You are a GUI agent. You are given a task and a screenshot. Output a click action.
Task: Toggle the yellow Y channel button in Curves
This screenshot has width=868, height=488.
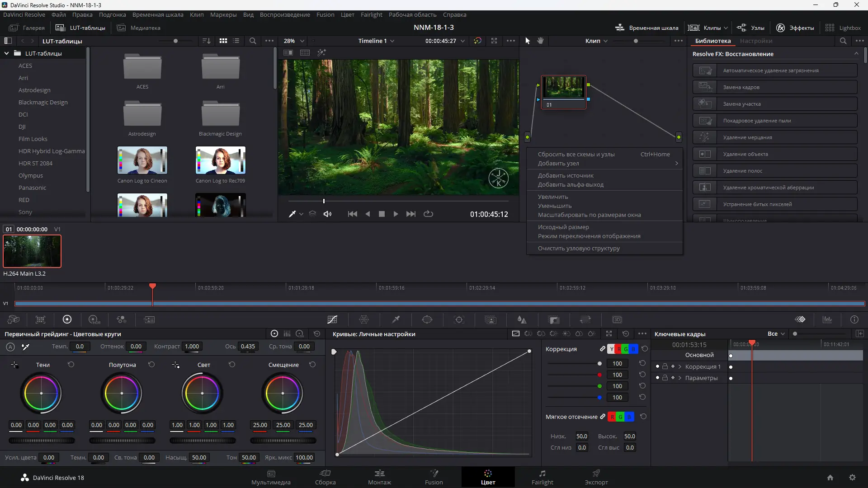611,349
